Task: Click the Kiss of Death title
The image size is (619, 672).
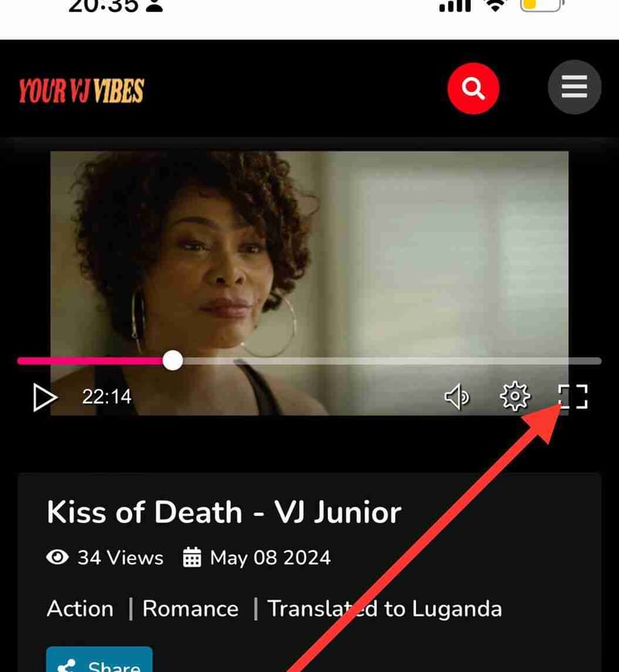Action: [x=224, y=512]
